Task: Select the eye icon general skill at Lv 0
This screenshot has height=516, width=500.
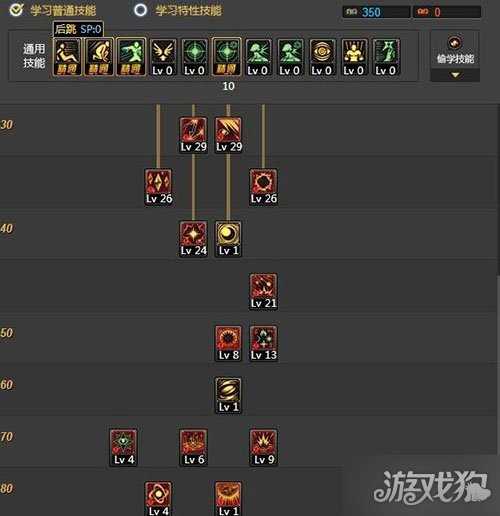Action: [x=322, y=57]
